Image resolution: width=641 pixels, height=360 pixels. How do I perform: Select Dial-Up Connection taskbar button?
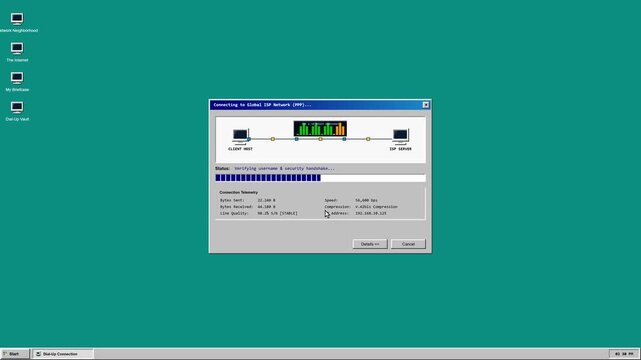[63, 354]
